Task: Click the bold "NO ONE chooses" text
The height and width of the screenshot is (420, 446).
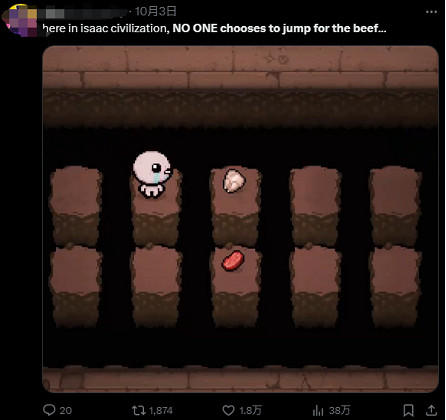Action: [x=220, y=28]
